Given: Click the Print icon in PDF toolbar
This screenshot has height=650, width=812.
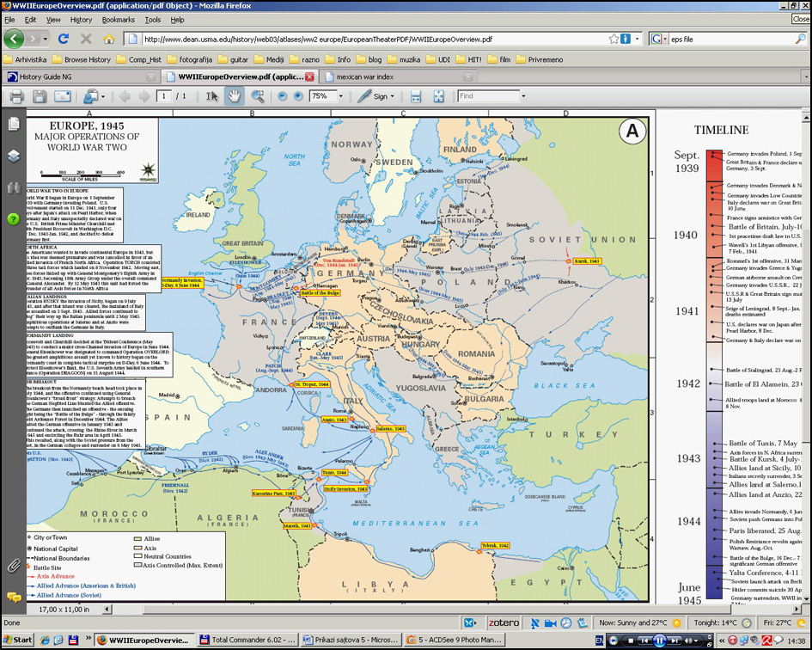Looking at the screenshot, I should click(x=15, y=96).
